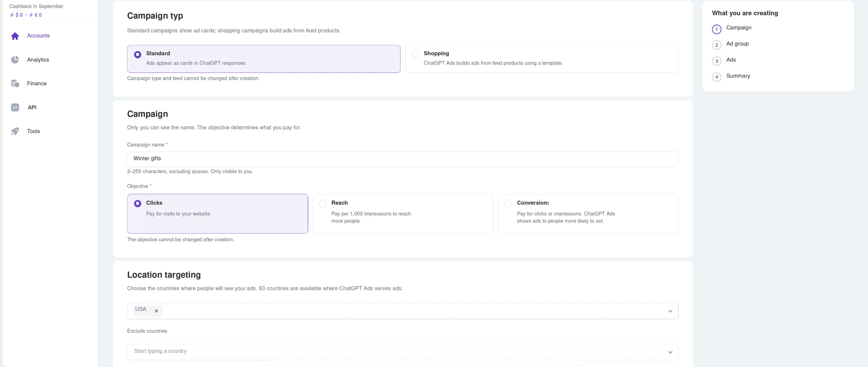The image size is (868, 367).
Task: Click the euro cashback amount €0
Action: click(x=36, y=15)
